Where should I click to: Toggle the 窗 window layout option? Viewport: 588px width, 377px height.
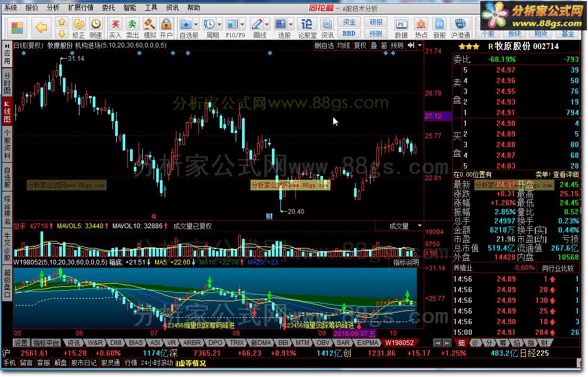384,45
